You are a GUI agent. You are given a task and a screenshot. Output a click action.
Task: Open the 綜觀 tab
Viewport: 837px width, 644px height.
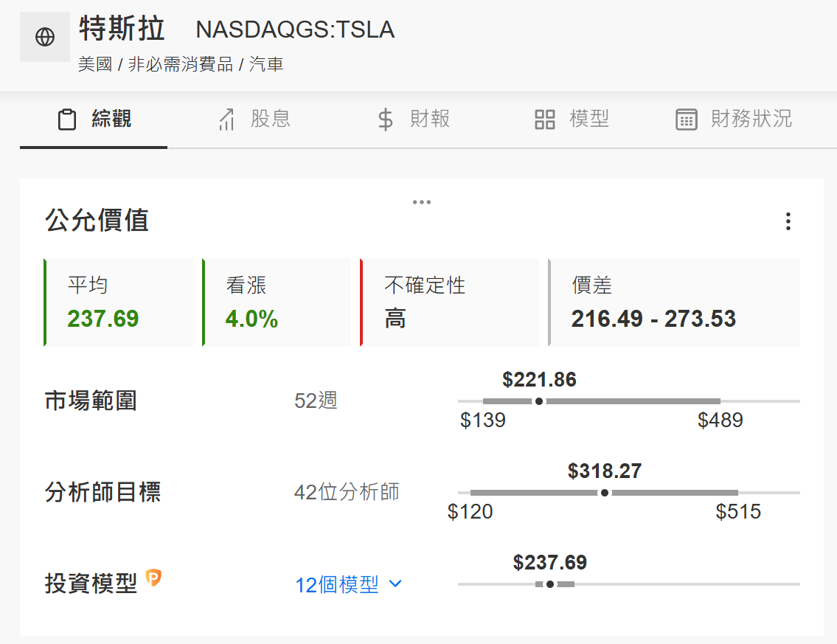point(94,119)
